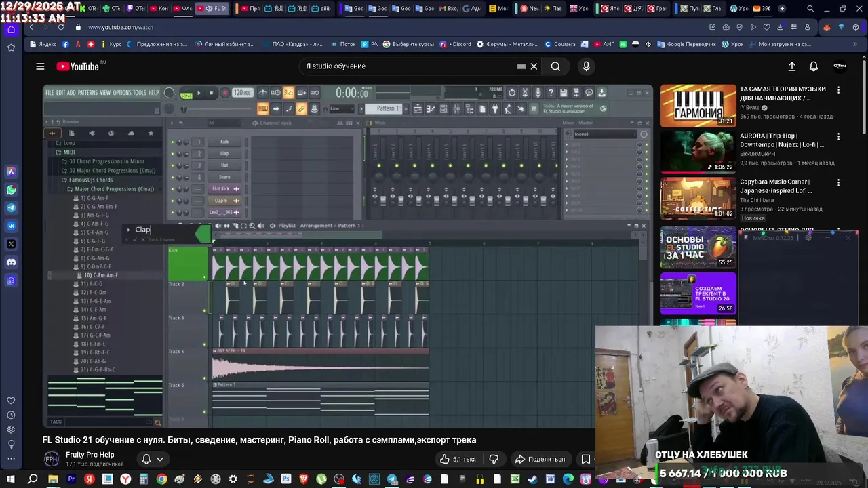Toggle the orange playlist view button in FL toolbar
The image size is (868, 488).
[263, 108]
